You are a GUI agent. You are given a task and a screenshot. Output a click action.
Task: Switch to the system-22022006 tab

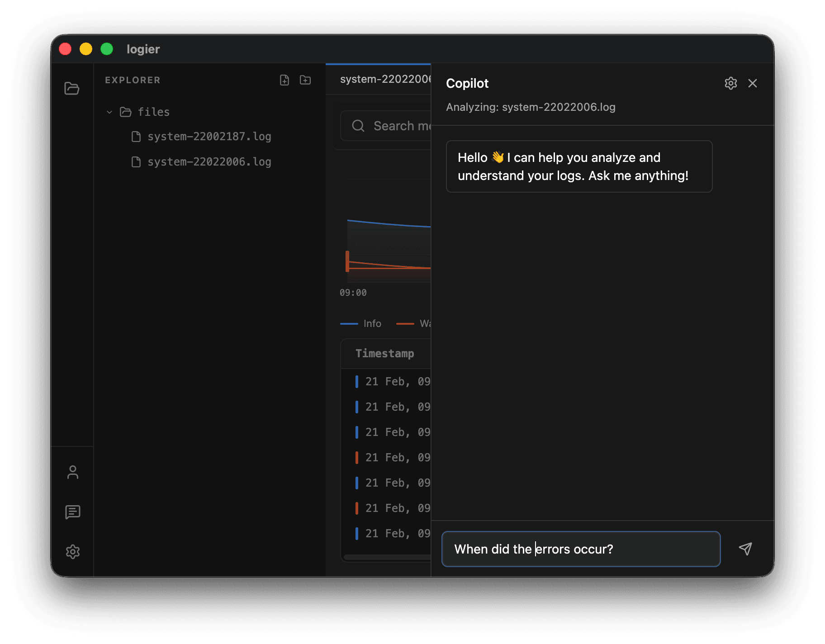[378, 79]
